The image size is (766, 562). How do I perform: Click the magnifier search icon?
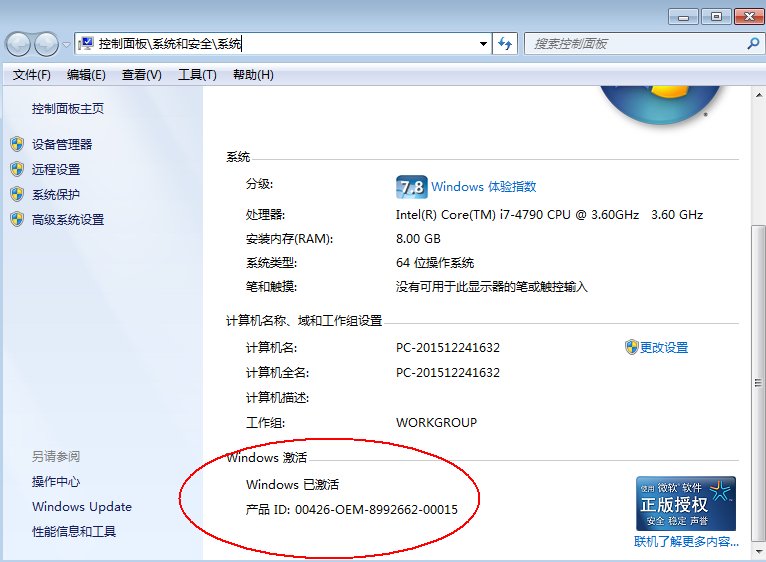point(753,44)
